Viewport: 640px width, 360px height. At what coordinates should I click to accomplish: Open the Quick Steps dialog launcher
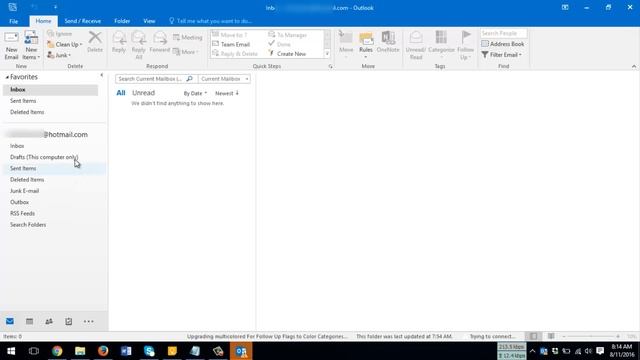coord(330,66)
